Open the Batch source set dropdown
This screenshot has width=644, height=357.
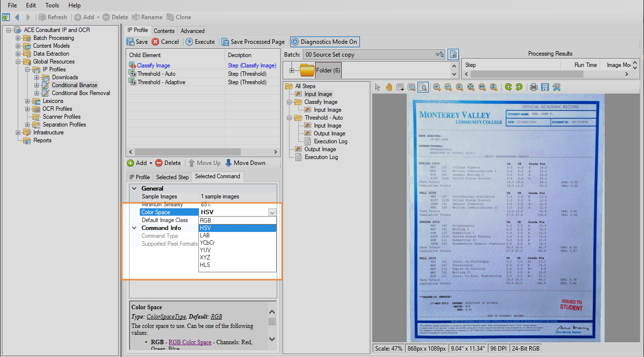pyautogui.click(x=437, y=55)
